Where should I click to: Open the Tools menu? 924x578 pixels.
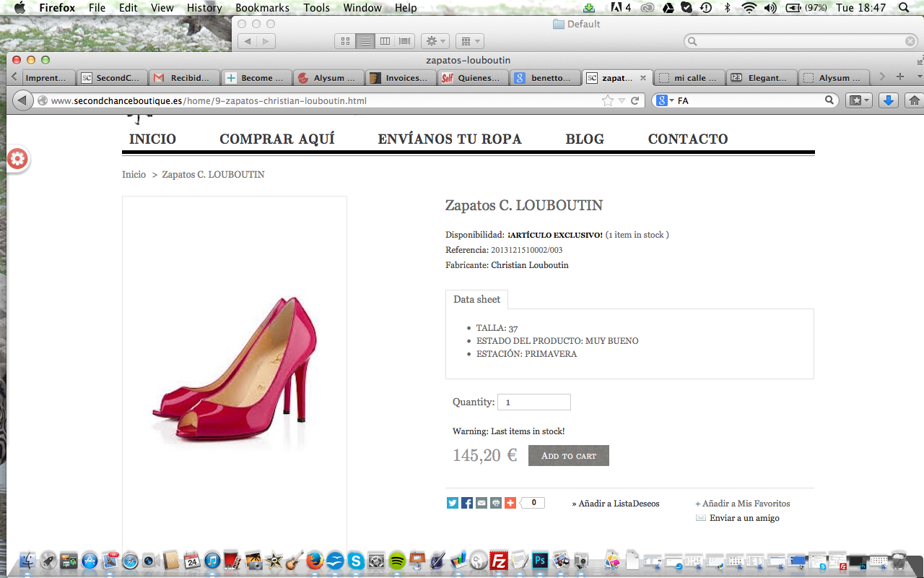pos(316,8)
